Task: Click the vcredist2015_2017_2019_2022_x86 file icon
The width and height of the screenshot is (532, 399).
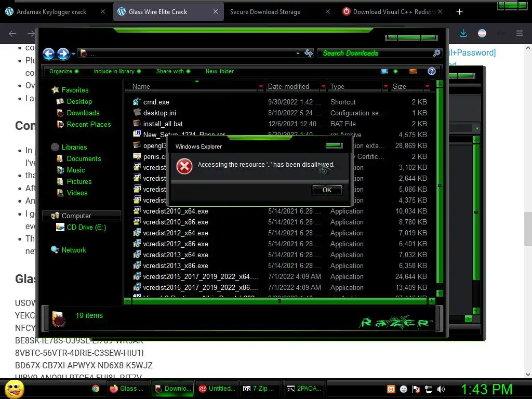Action: 137,287
